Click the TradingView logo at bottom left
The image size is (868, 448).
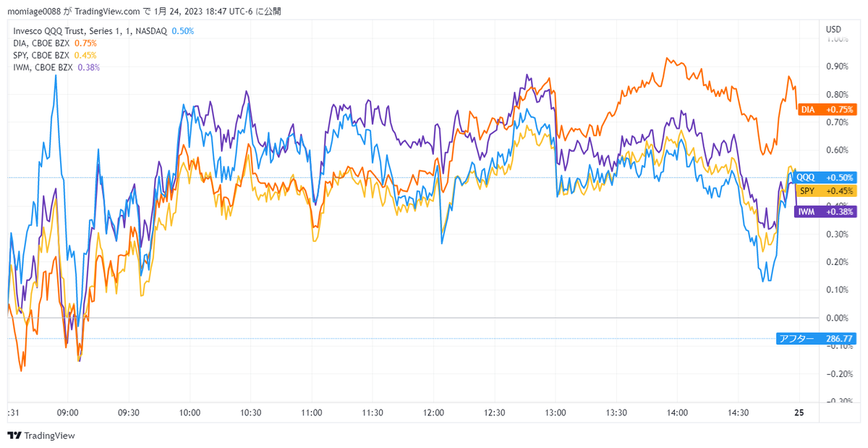click(x=41, y=436)
